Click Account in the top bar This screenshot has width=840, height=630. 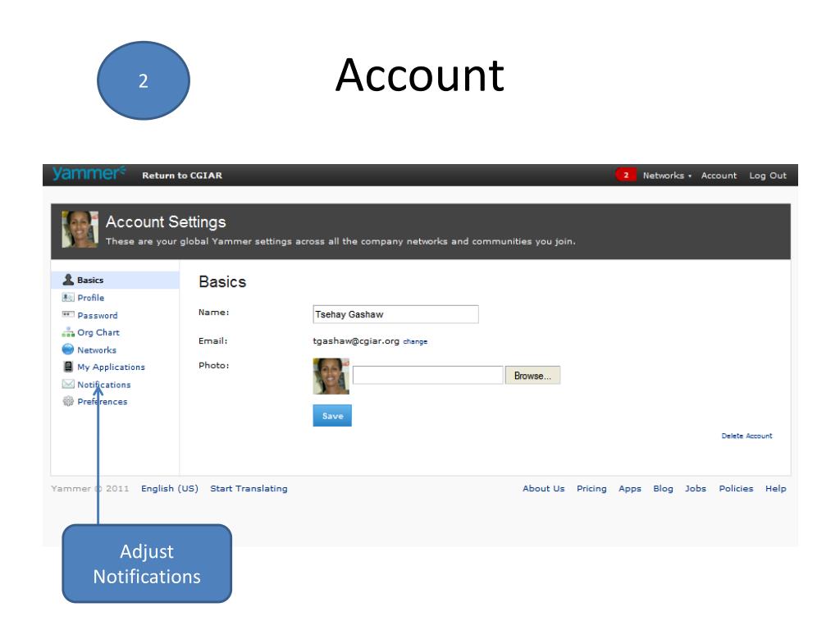tap(719, 176)
